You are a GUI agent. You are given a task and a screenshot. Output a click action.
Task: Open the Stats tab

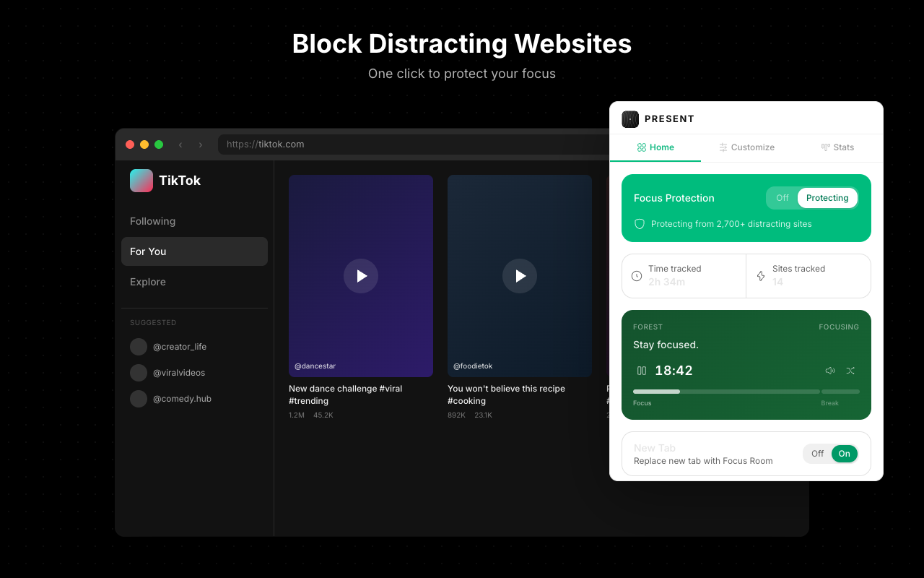click(x=837, y=147)
